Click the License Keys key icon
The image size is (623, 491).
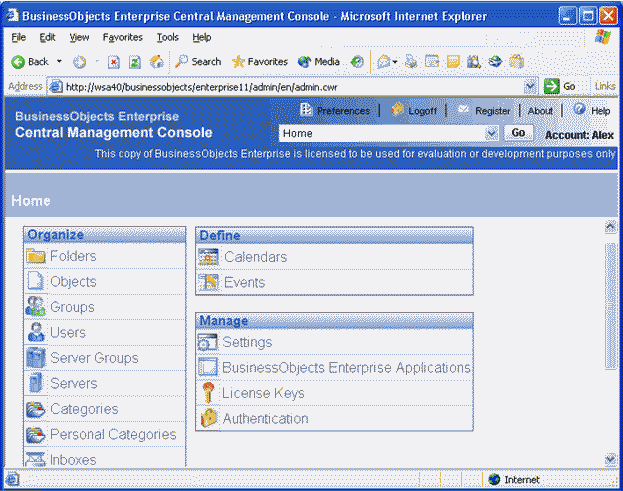[208, 392]
